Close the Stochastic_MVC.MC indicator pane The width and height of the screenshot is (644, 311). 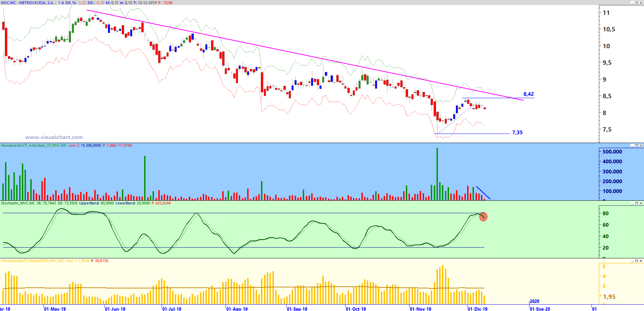point(641,203)
